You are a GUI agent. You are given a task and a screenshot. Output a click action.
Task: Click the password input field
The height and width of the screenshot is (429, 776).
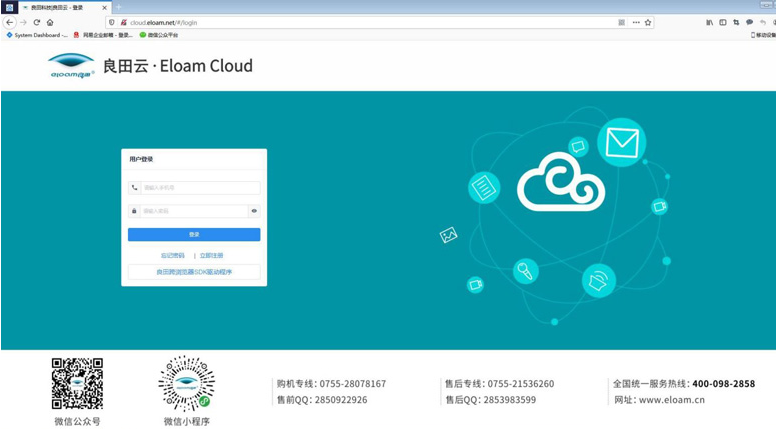[194, 211]
